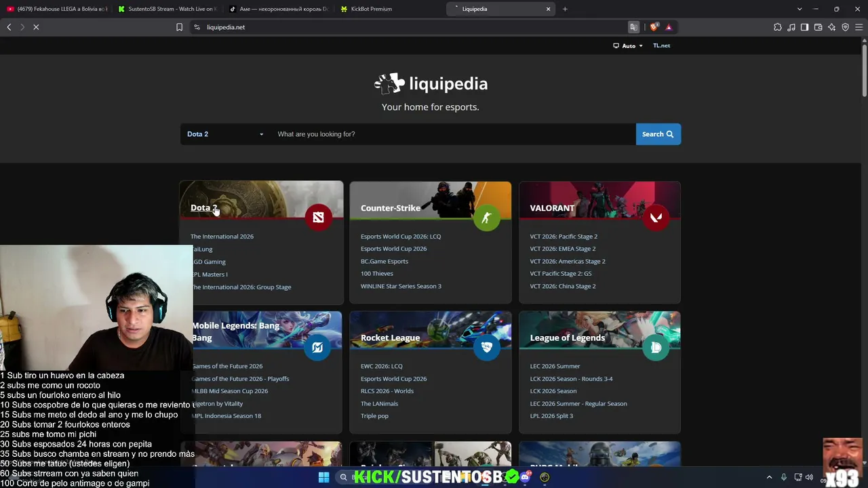Open Games of the Future 2026 - Playoffs link

pos(241,379)
